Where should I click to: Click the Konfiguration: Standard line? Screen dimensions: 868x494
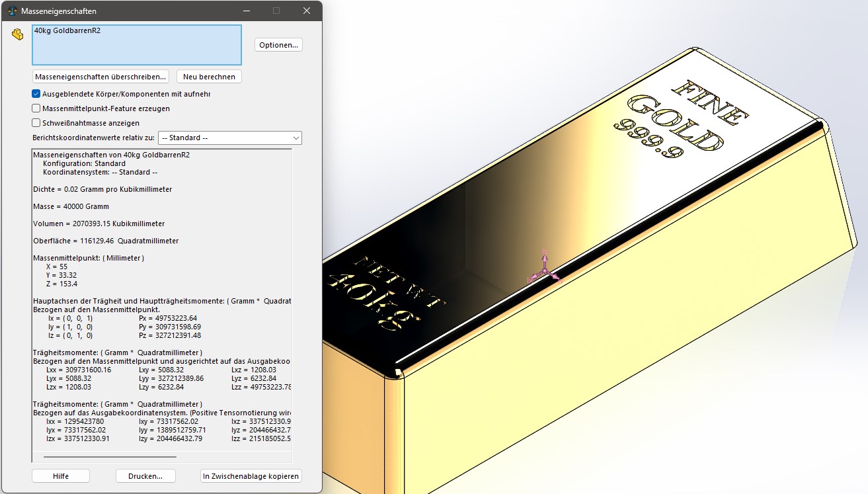pos(84,163)
